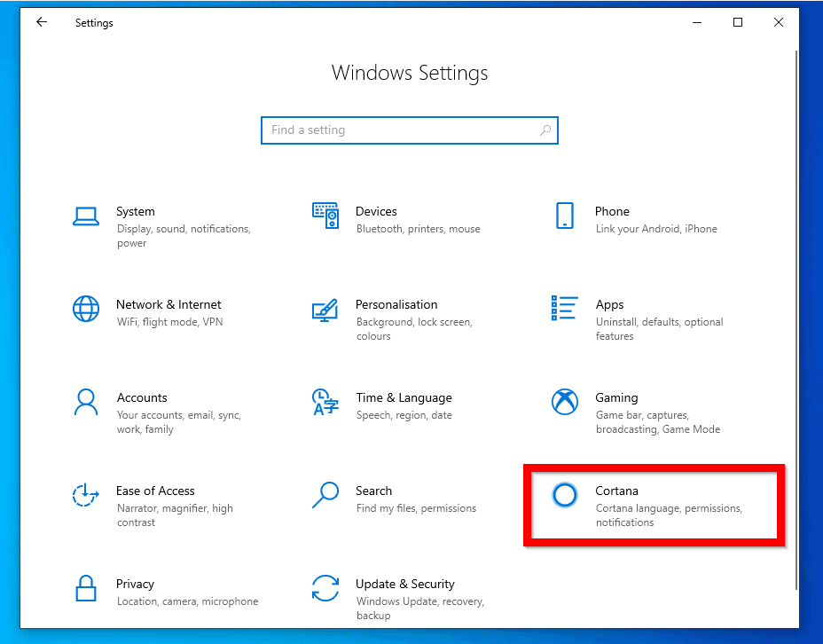Open the Ease of Access title
823x644 pixels.
tap(155, 491)
